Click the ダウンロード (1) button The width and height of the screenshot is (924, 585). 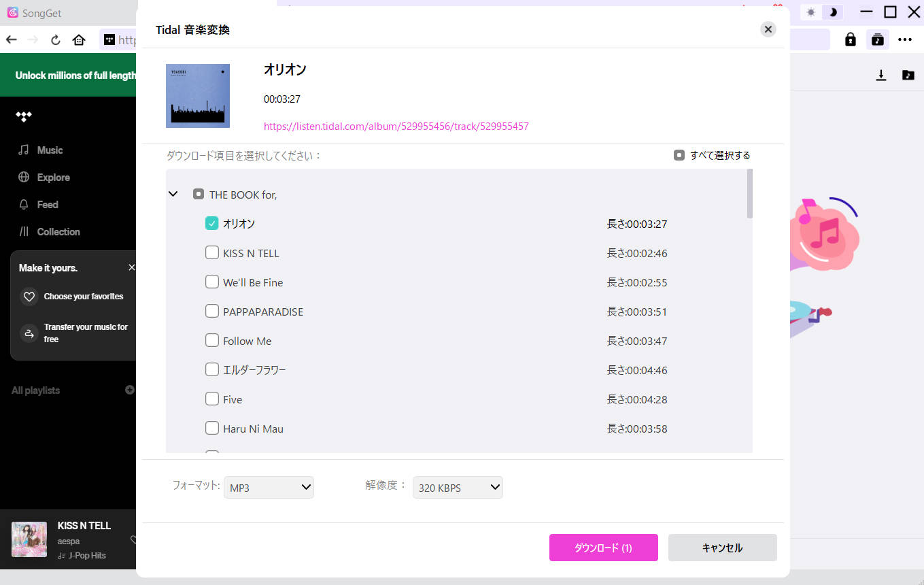pyautogui.click(x=604, y=548)
